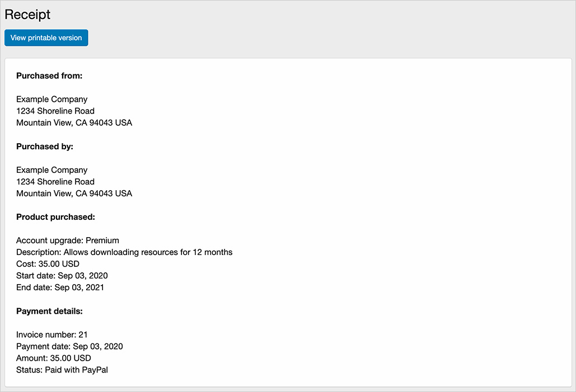Click the Invoice number line

coord(52,334)
